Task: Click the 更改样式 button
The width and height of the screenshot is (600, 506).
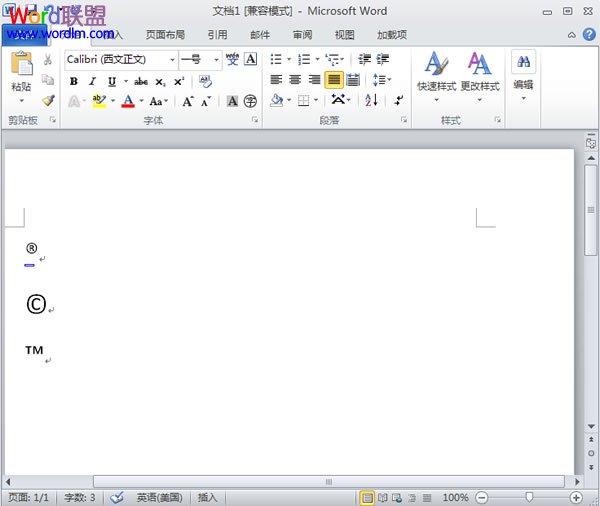Action: [480, 75]
